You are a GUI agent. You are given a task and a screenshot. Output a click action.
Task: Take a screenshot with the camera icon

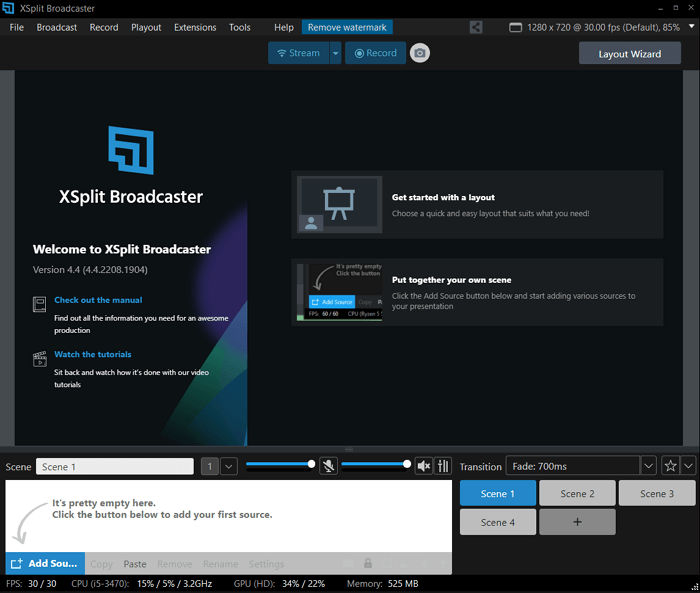tap(420, 53)
